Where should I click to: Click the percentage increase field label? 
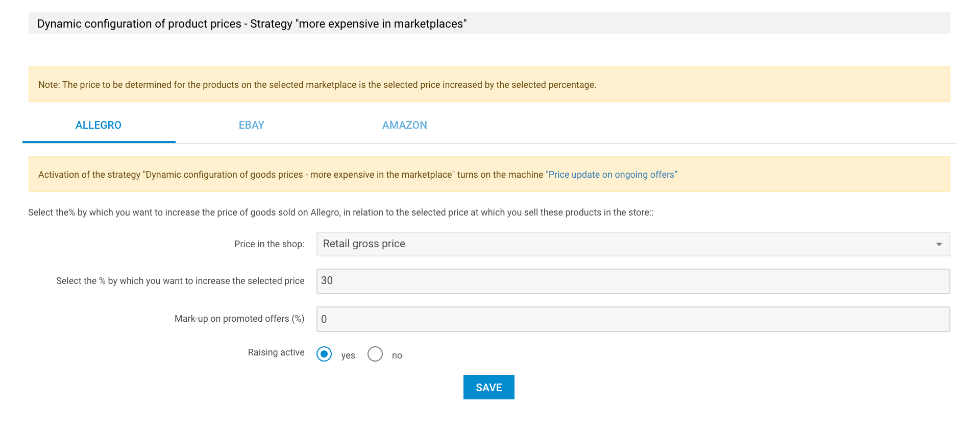tap(180, 281)
